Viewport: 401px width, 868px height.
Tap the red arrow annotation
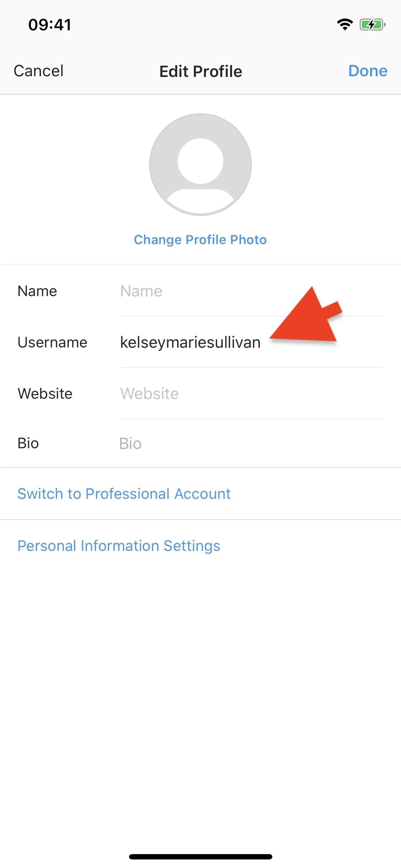[307, 315]
